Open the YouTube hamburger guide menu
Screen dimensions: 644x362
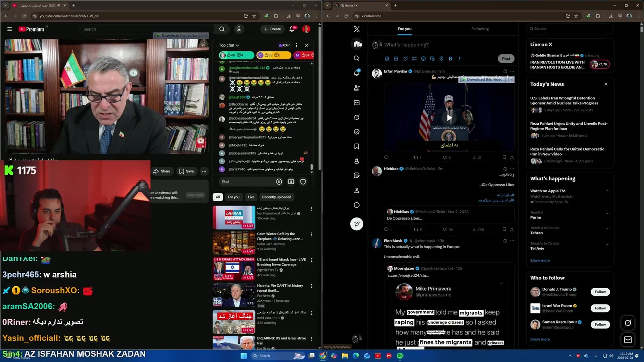tap(9, 29)
